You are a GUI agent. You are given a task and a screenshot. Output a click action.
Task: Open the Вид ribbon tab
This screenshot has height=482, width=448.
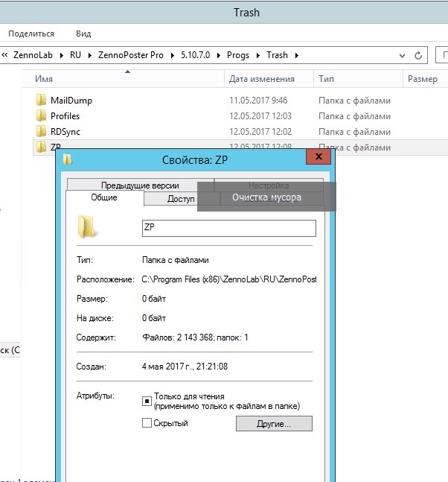[83, 34]
